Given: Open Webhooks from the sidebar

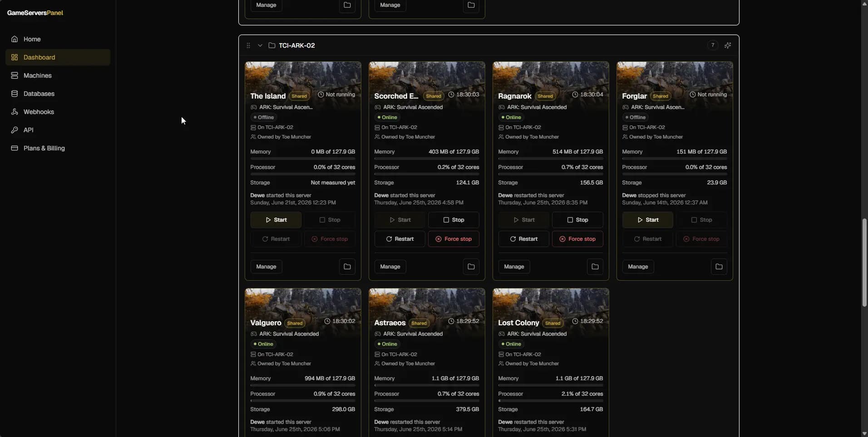Looking at the screenshot, I should 58,112.
